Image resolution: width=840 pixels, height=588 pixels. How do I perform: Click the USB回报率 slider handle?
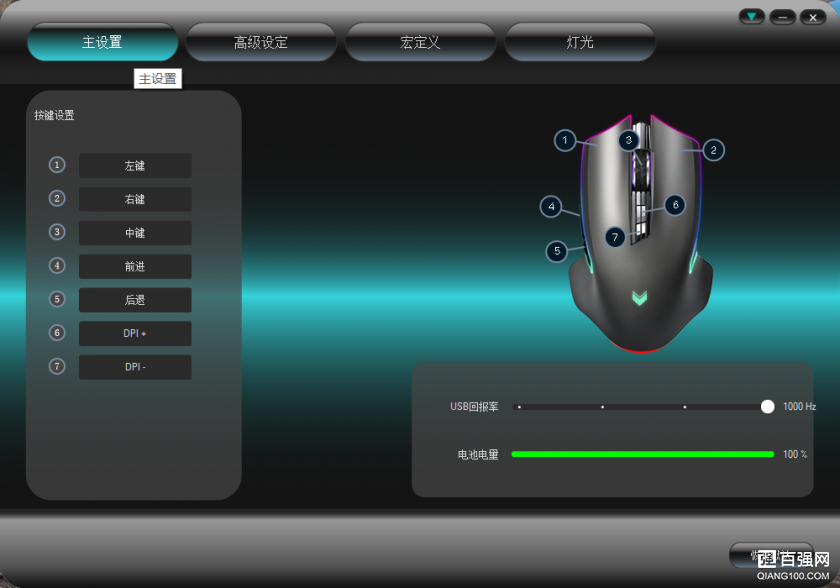[x=767, y=406]
